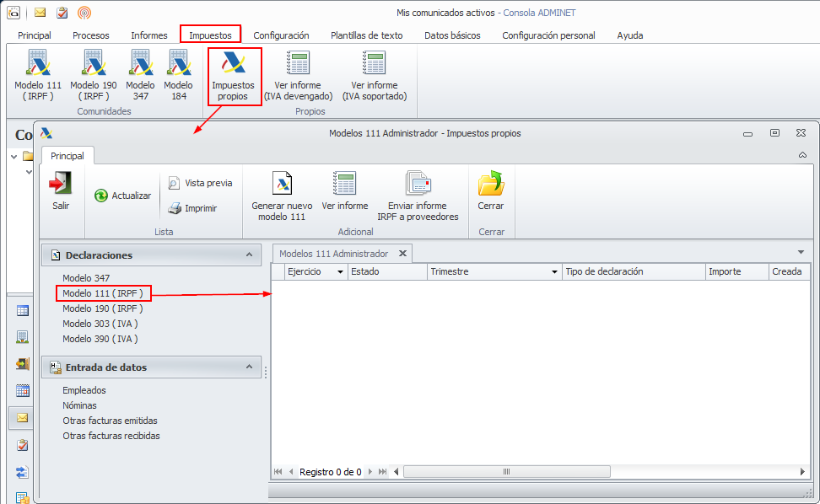Image resolution: width=820 pixels, height=504 pixels.
Task: Select Principal tab in Impuestos propios window
Action: [67, 156]
